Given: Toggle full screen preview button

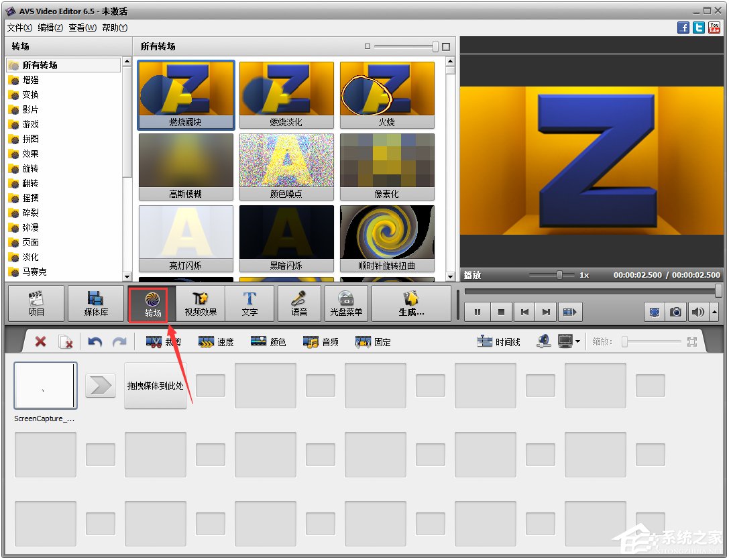Looking at the screenshot, I should pyautogui.click(x=654, y=312).
